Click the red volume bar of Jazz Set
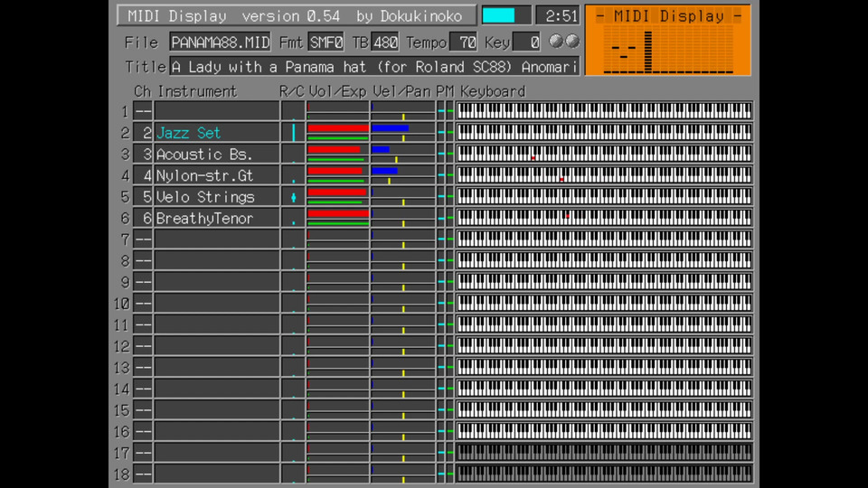The width and height of the screenshot is (868, 488). click(337, 128)
